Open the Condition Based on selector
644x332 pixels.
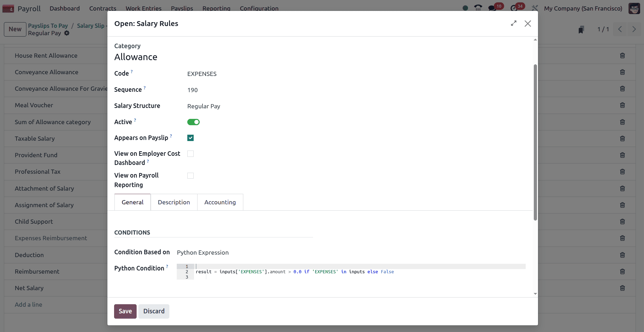pyautogui.click(x=203, y=252)
